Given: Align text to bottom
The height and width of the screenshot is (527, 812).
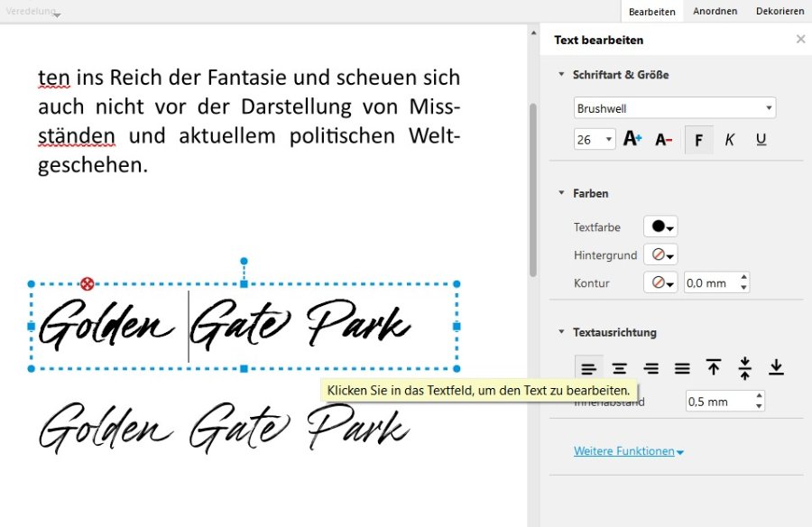Looking at the screenshot, I should coord(776,366).
